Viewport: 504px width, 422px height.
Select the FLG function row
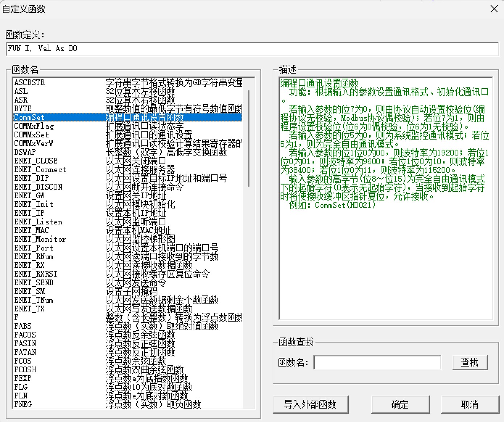(128, 387)
